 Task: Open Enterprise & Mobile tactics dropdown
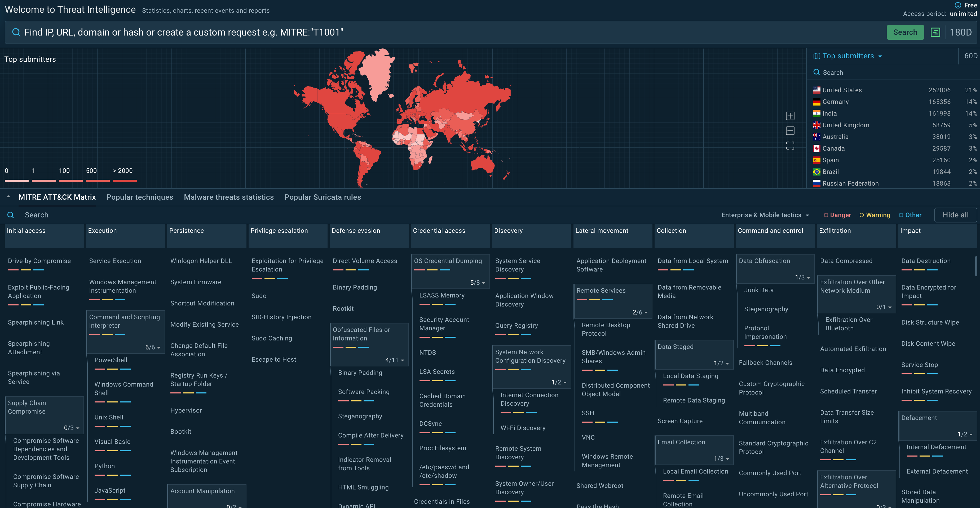765,215
